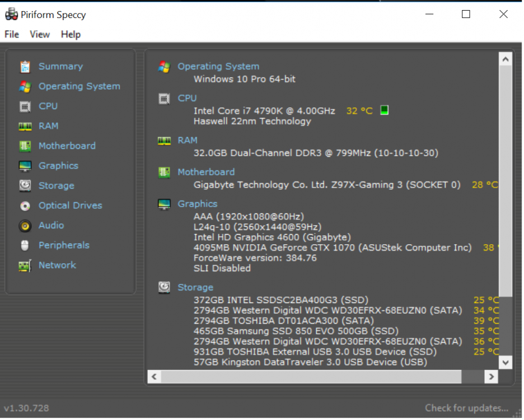Click the Windows flag icon beside Operating System heading

[164, 67]
